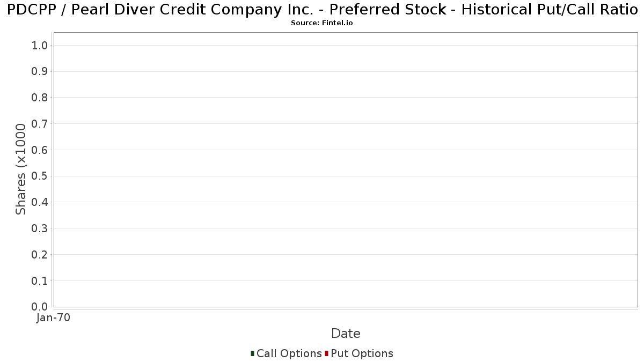The image size is (644, 362).
Task: Click the 0.7 y-axis tick label
Action: click(x=40, y=124)
